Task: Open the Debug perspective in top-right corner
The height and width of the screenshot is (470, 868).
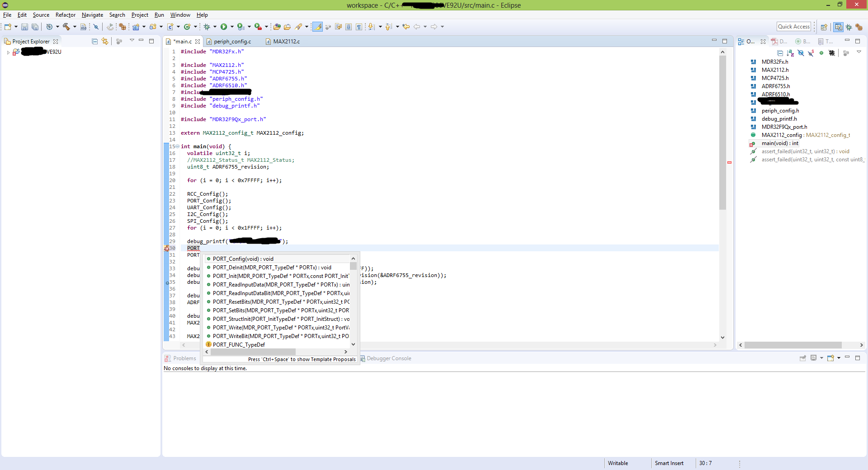Action: click(849, 27)
